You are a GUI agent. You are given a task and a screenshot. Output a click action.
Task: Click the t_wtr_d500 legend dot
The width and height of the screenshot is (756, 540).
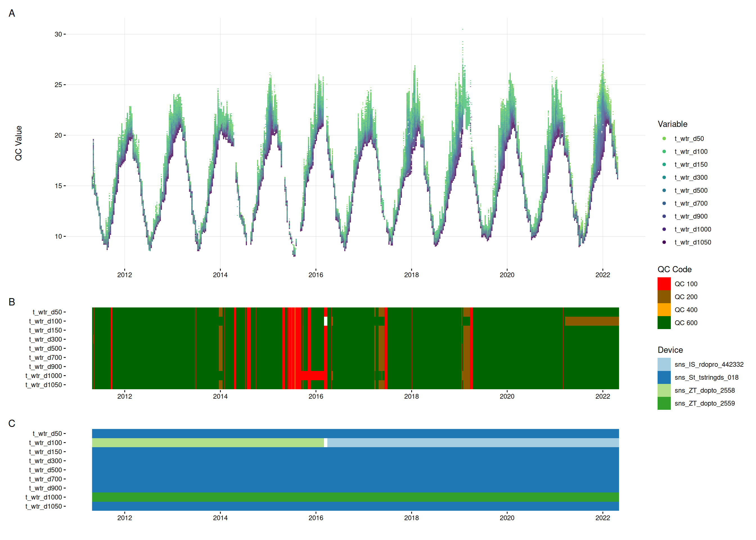(664, 190)
